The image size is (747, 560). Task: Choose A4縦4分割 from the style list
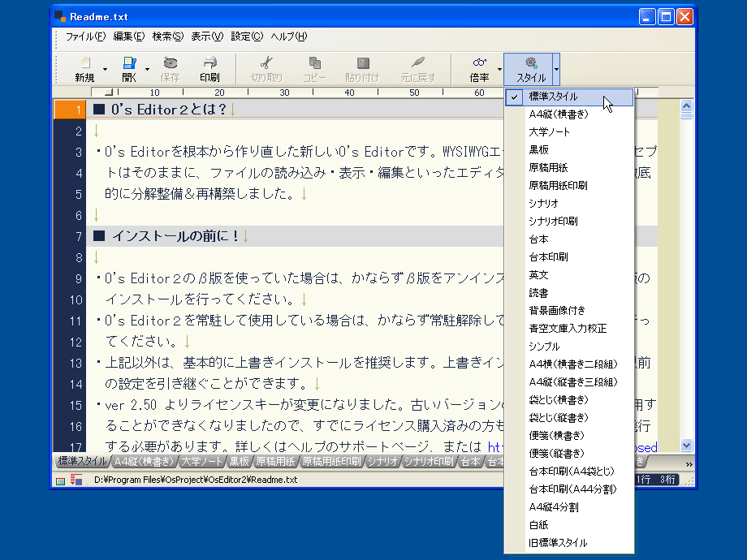coord(569,507)
